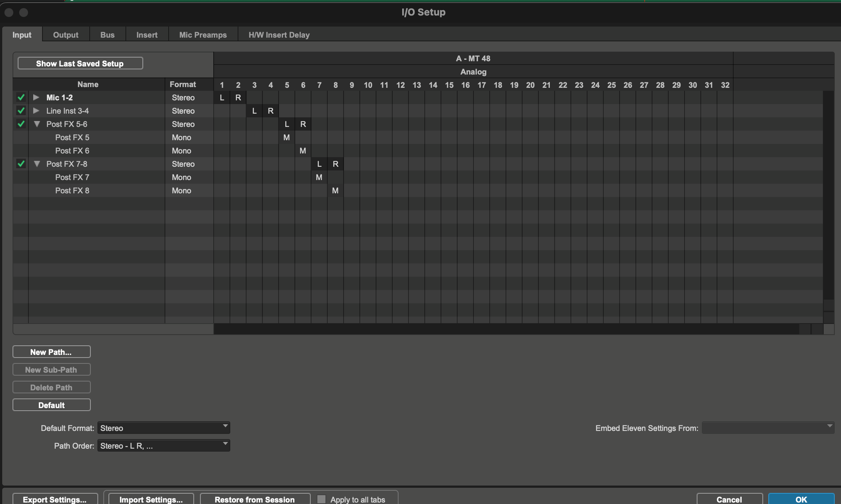The image size is (841, 504).
Task: Click the L assignment cell for Mic 1-2
Action: (x=222, y=98)
